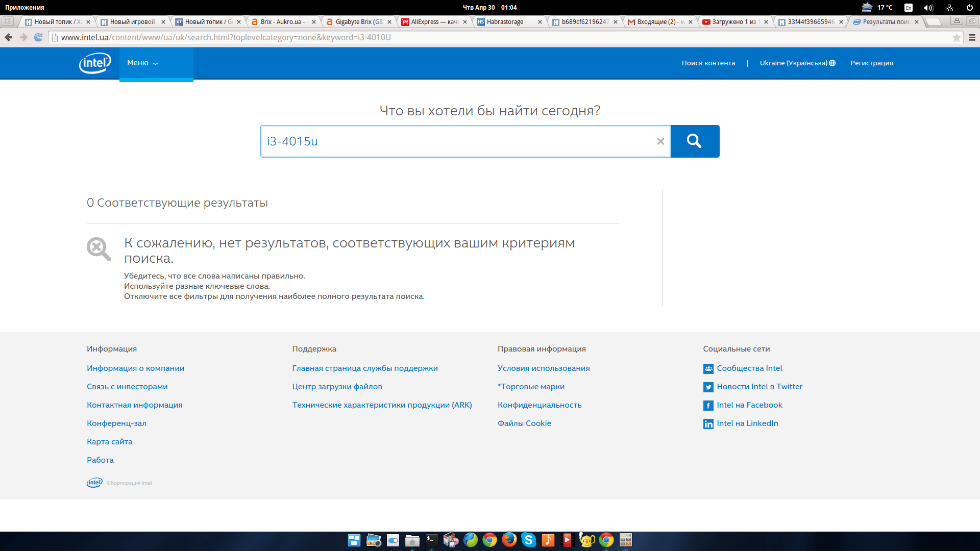Screen dimensions: 980x551
Task: Bookmark this page with the star icon
Action: coord(957,37)
